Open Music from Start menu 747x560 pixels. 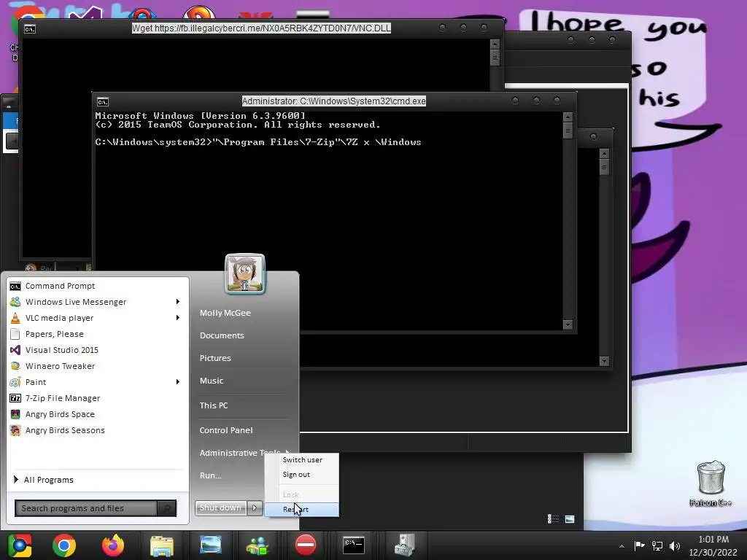[x=211, y=381]
